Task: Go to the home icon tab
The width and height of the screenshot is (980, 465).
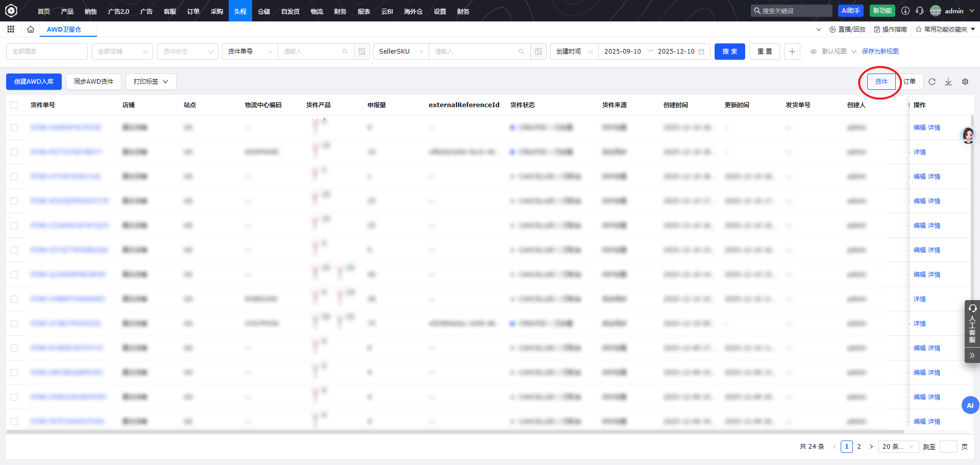Action: (x=31, y=29)
